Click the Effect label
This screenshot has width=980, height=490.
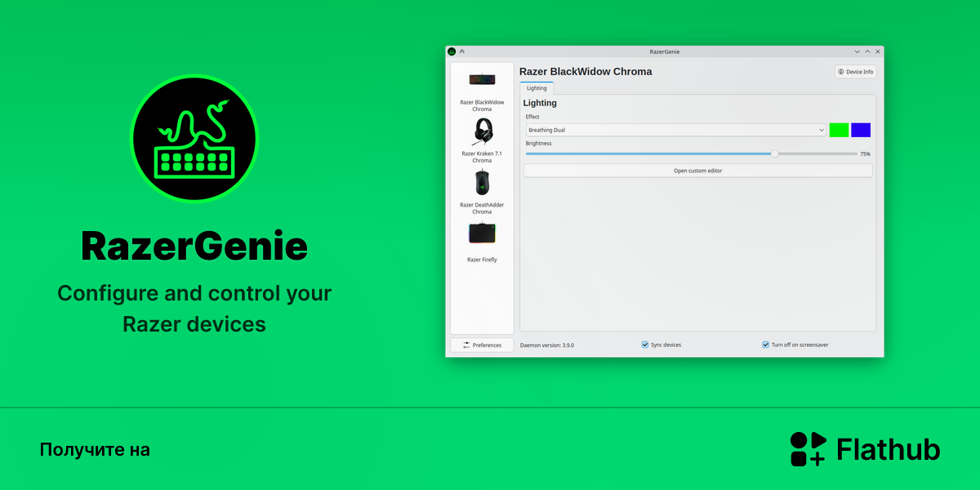(x=532, y=117)
